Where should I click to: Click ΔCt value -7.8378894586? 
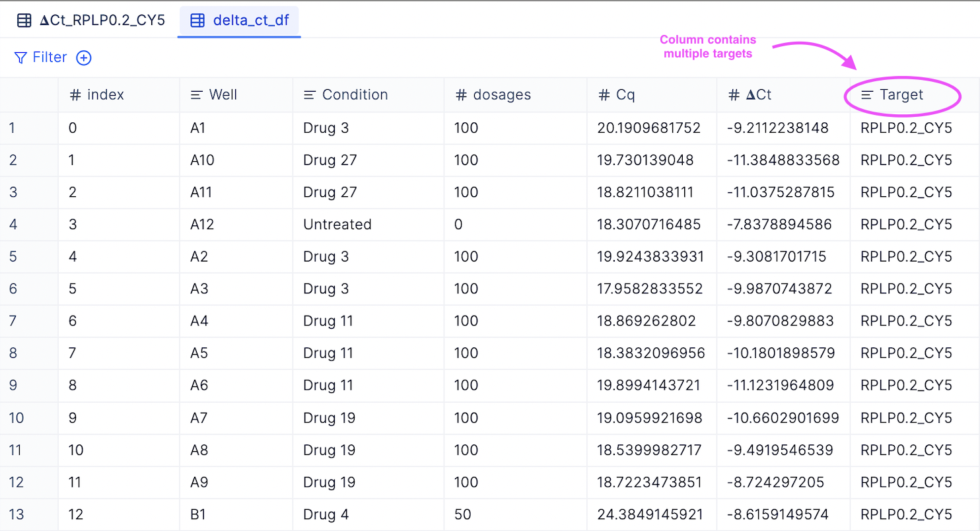783,225
